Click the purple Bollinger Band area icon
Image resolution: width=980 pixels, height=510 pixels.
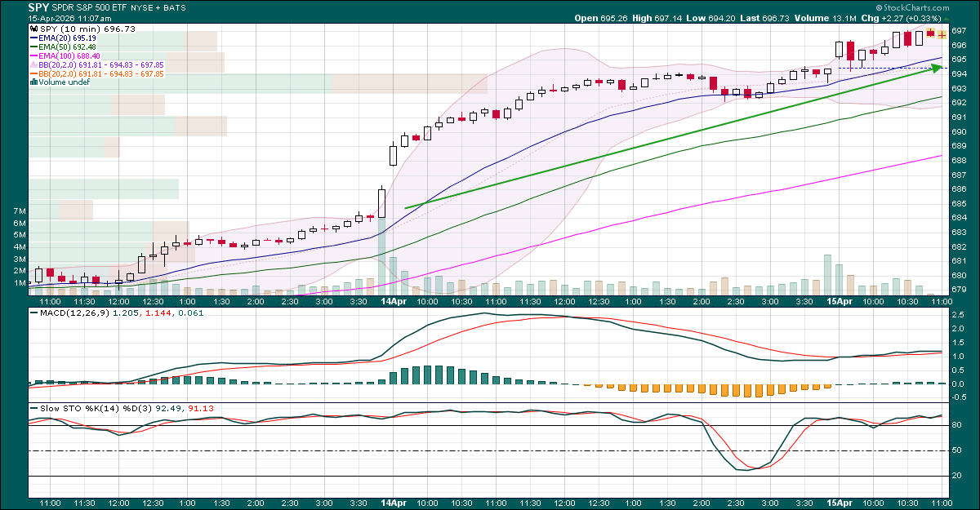[33, 64]
